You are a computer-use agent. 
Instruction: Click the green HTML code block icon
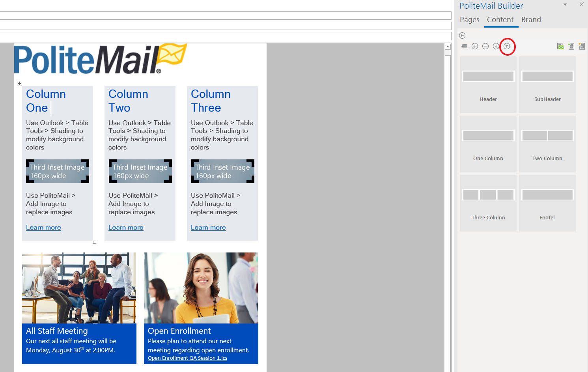point(560,46)
